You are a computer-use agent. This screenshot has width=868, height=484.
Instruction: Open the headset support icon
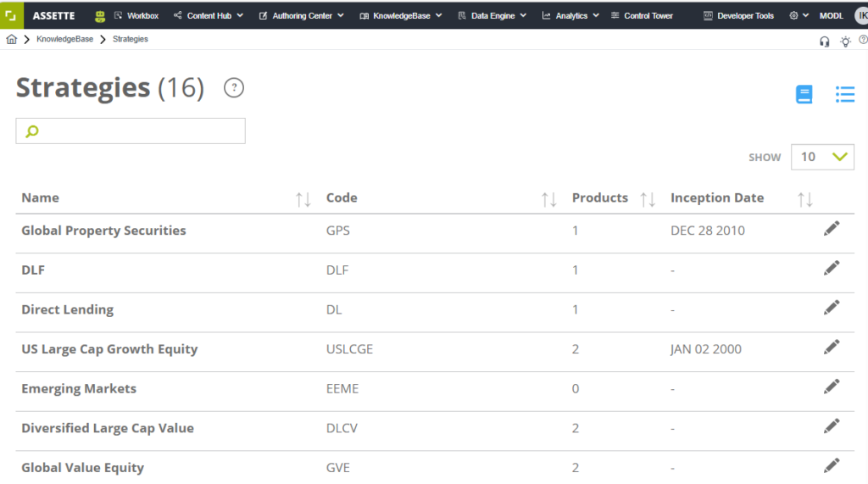tap(825, 42)
